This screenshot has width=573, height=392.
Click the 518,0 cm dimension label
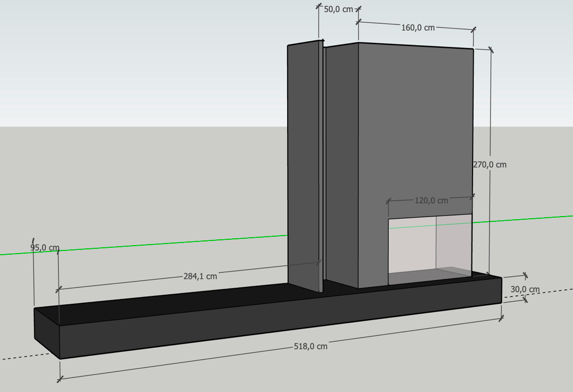[x=310, y=347]
